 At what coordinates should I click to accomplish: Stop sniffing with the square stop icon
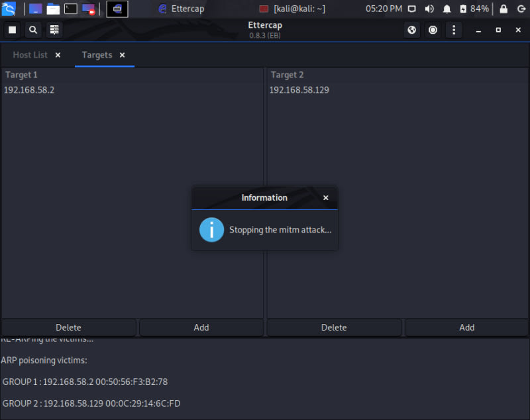click(12, 30)
